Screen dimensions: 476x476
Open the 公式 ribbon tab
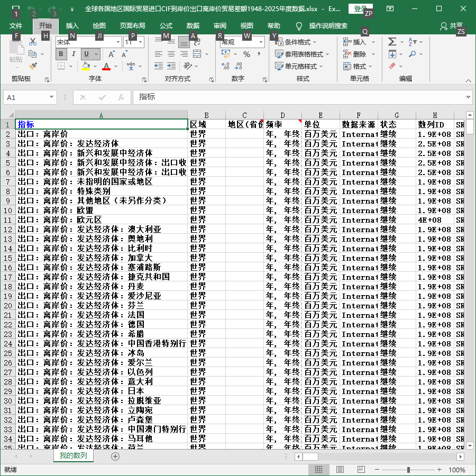pos(166,26)
